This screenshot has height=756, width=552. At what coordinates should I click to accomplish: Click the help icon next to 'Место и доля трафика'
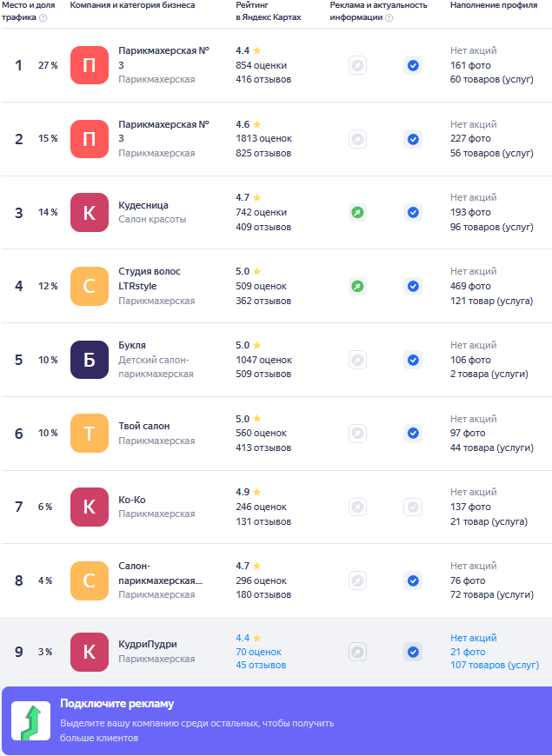(x=43, y=17)
